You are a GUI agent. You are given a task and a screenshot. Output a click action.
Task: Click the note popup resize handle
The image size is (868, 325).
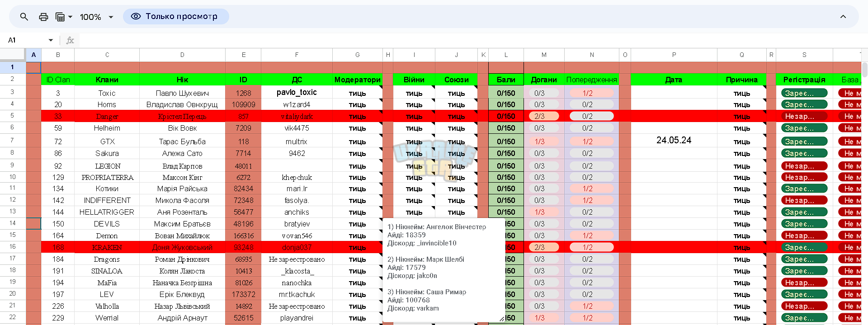502,319
